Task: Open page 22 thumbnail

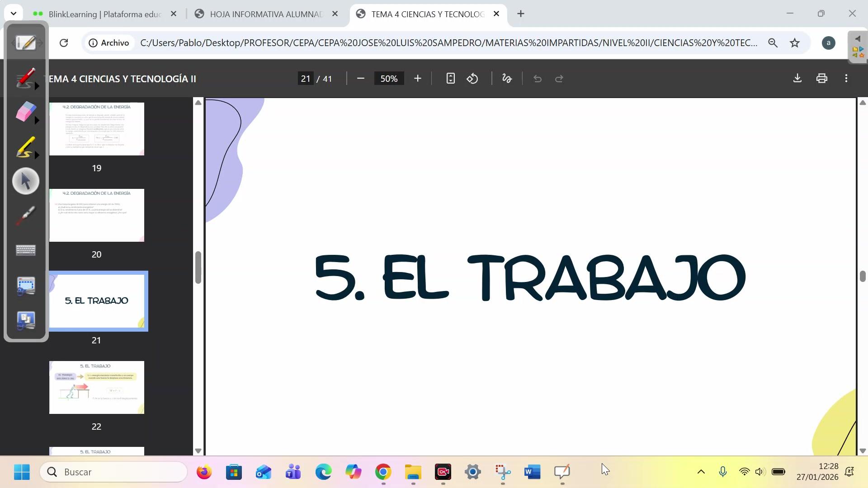Action: click(97, 387)
